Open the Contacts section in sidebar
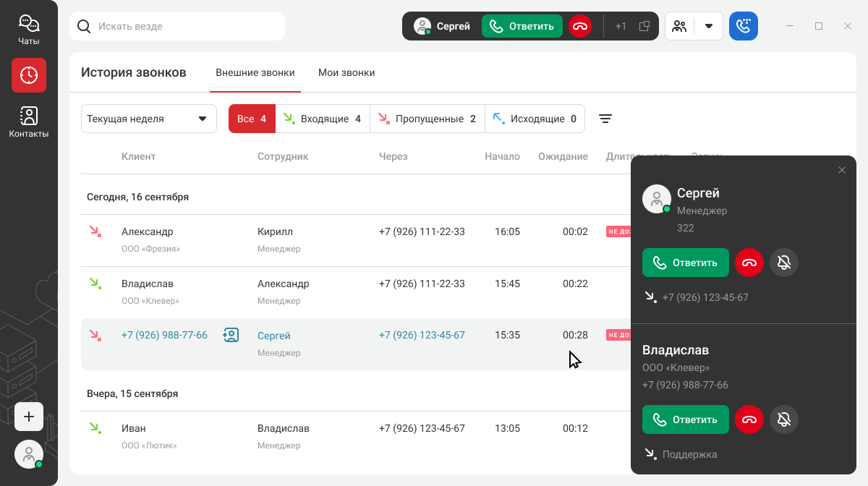This screenshot has width=868, height=486. (x=29, y=122)
